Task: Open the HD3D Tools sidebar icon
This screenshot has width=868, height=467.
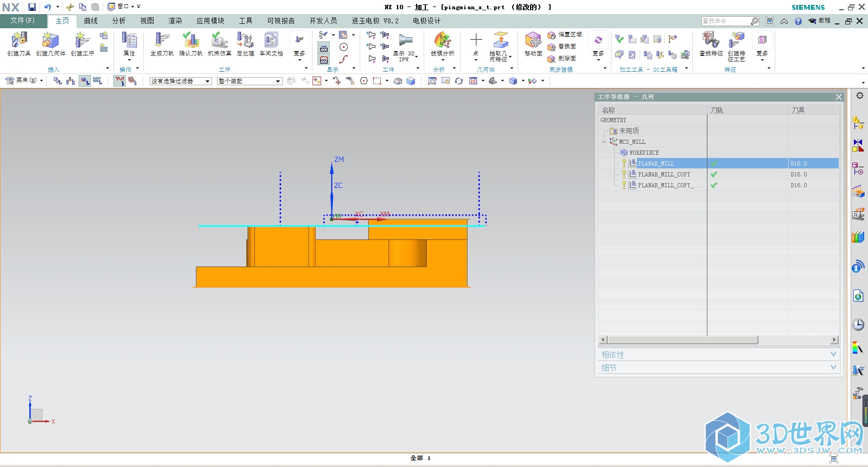Action: coord(858,267)
